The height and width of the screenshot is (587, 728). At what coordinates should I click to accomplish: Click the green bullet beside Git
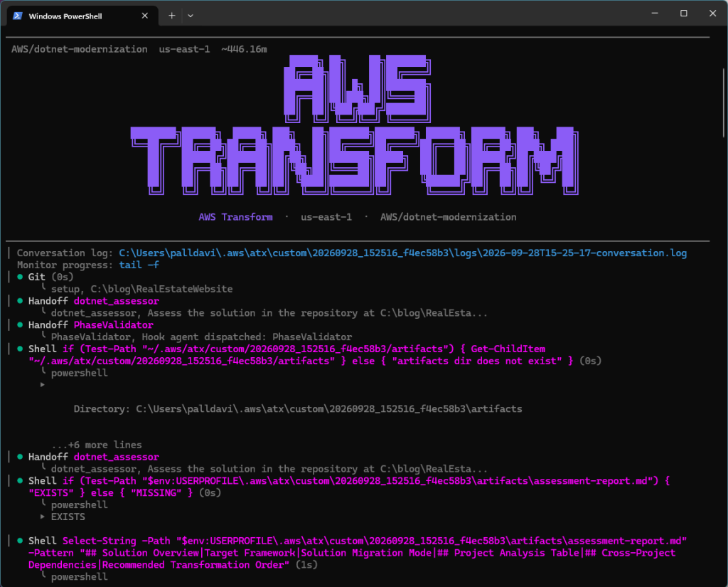(x=20, y=277)
